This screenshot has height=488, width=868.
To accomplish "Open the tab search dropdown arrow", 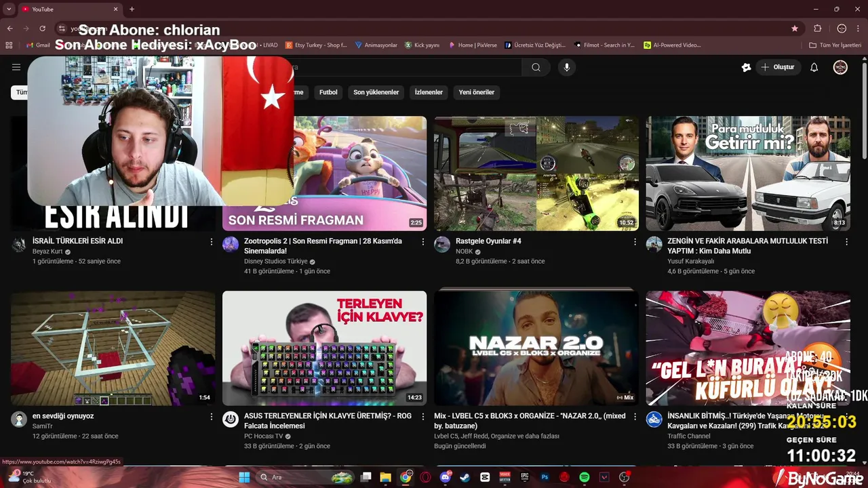I will 9,9.
